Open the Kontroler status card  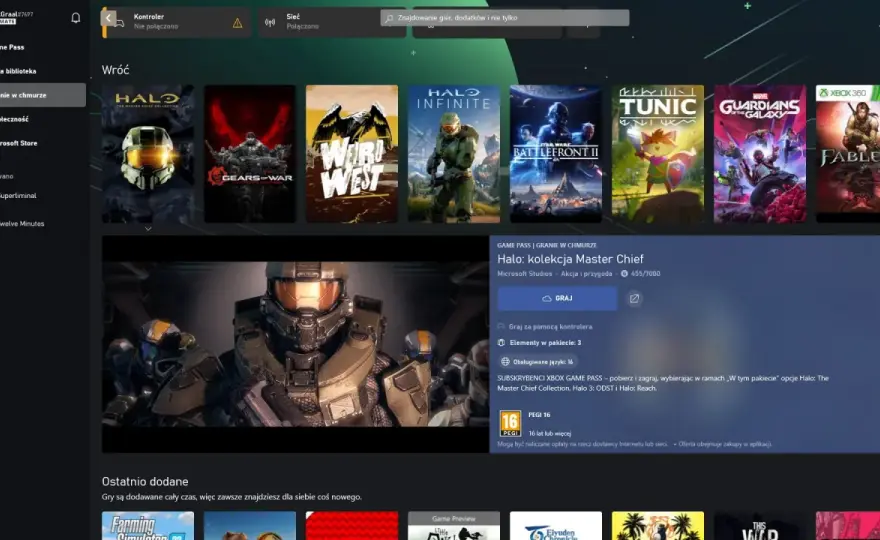coord(177,22)
